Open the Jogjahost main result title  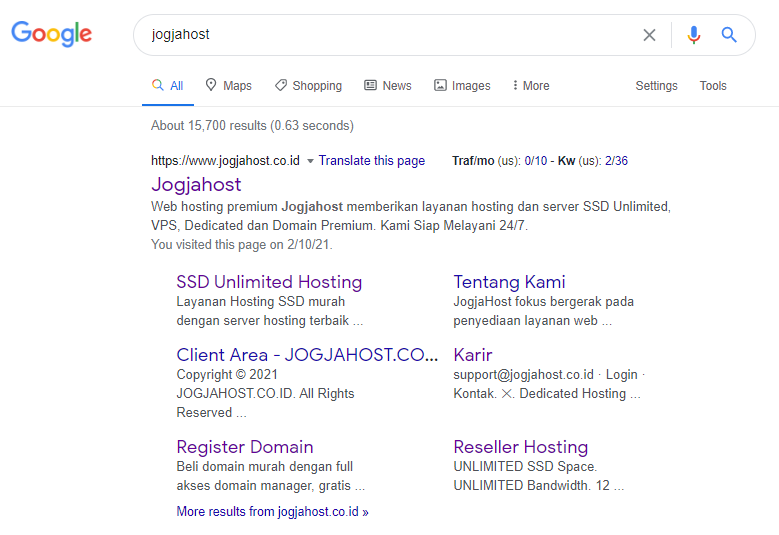pyautogui.click(x=196, y=184)
